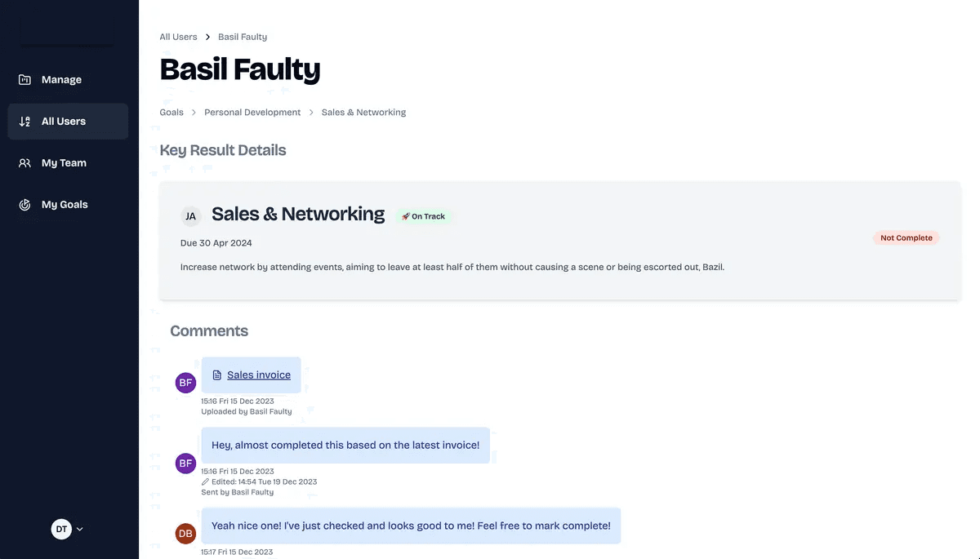Click BF avatar on the first comment
Image resolution: width=980 pixels, height=559 pixels.
tap(185, 381)
